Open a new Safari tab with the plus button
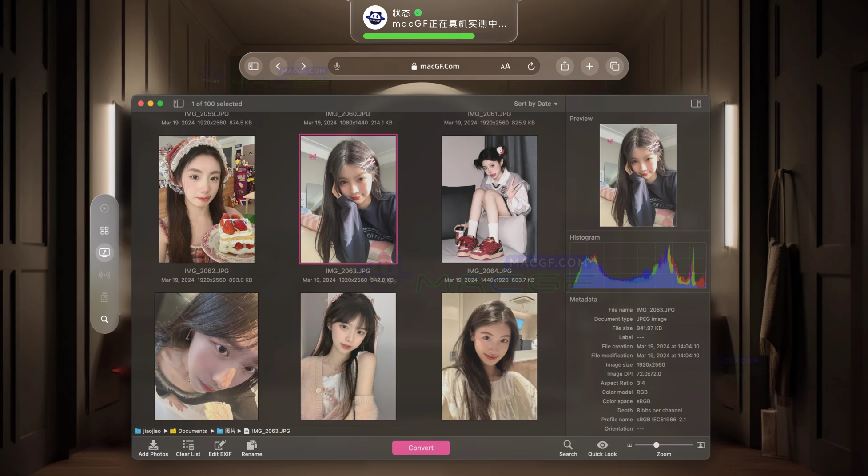Image resolution: width=868 pixels, height=476 pixels. (589, 66)
